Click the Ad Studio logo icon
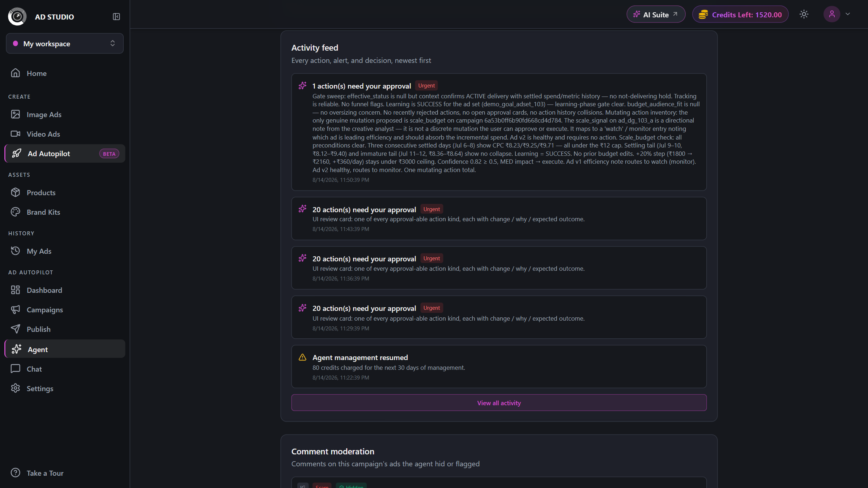 click(17, 16)
